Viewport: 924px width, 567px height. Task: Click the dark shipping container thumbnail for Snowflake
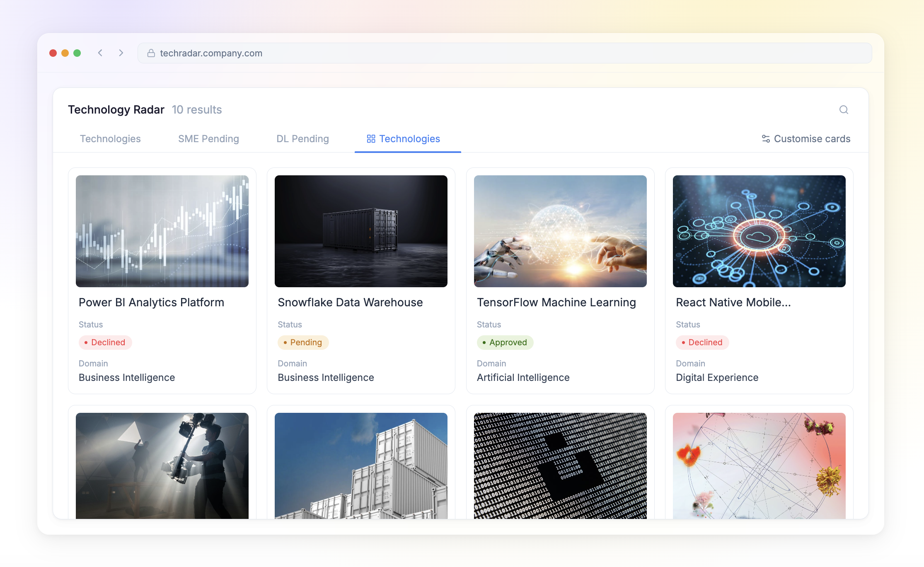coord(361,231)
